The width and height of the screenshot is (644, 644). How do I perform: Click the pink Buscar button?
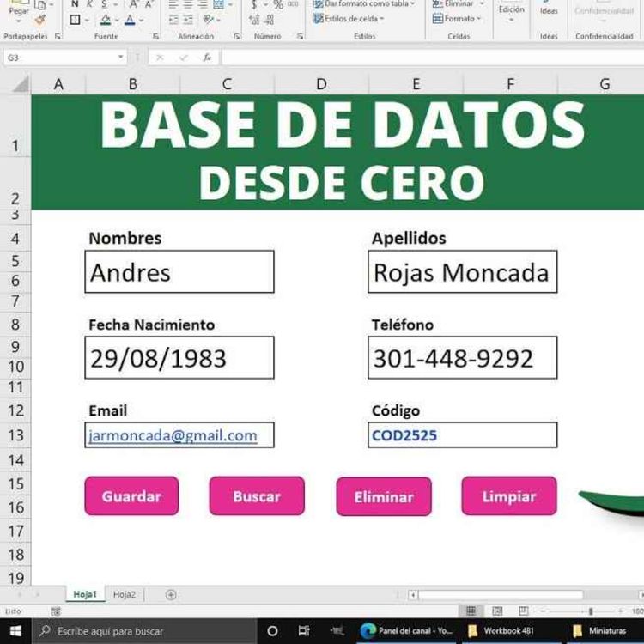coord(257,496)
